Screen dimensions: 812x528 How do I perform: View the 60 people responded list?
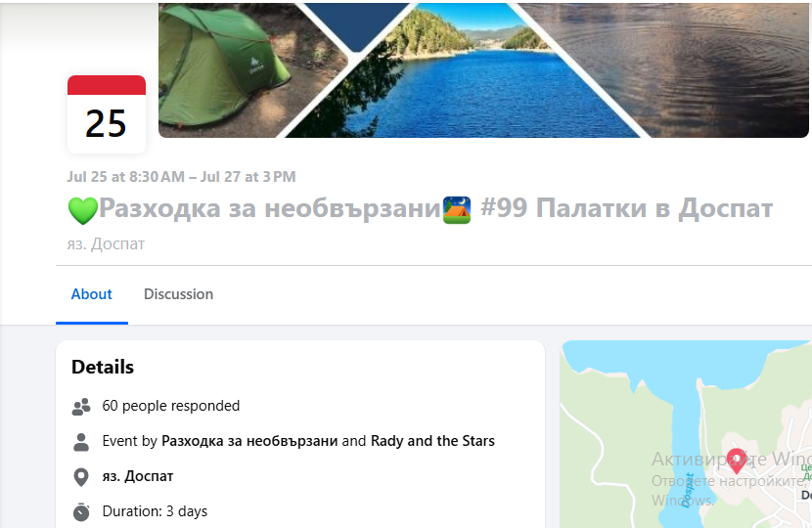point(171,406)
